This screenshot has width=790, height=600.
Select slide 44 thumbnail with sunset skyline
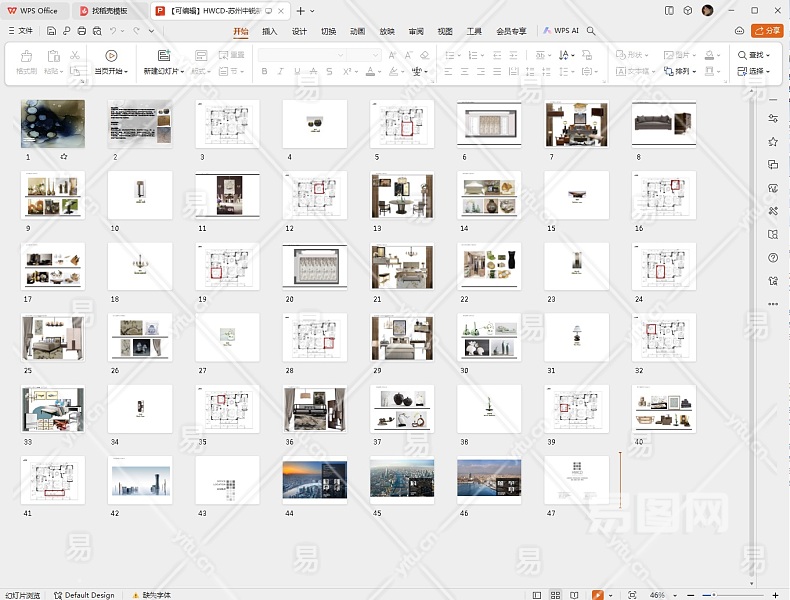[315, 479]
